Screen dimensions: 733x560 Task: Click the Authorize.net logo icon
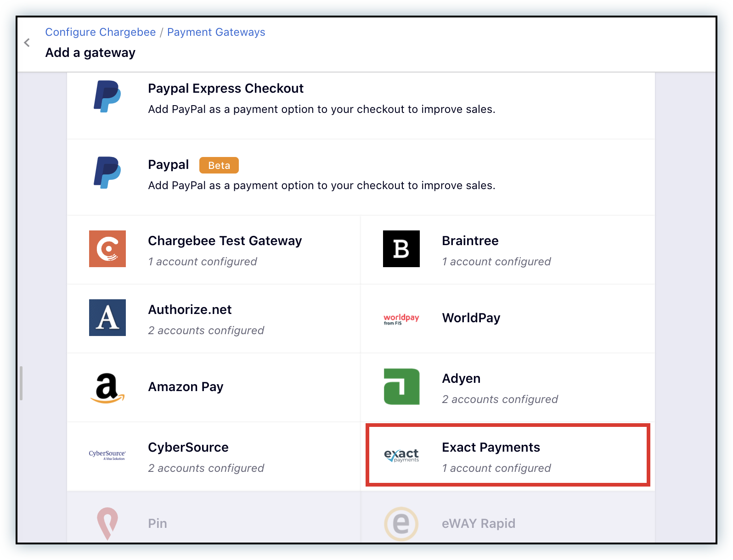coord(107,318)
